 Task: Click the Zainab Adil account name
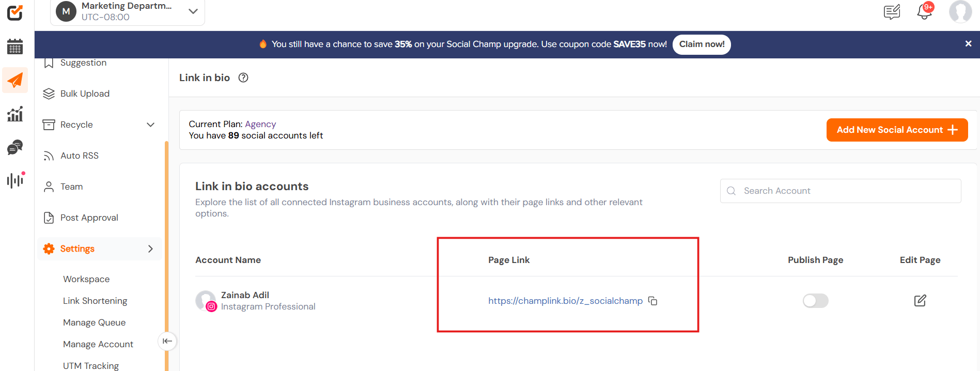(245, 295)
